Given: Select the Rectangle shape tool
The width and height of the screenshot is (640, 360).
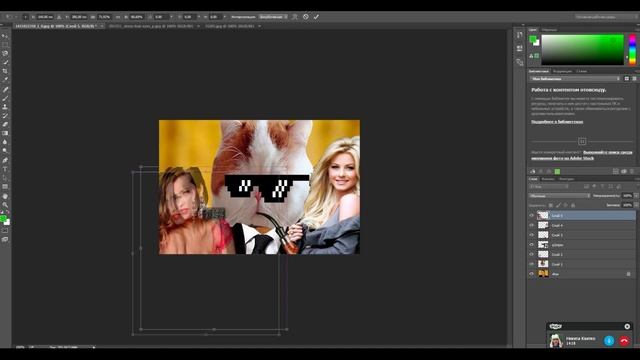Looking at the screenshot, I should click(5, 187).
